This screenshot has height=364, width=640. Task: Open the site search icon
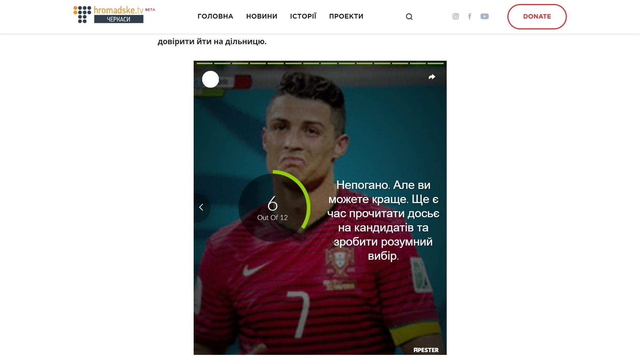(409, 17)
